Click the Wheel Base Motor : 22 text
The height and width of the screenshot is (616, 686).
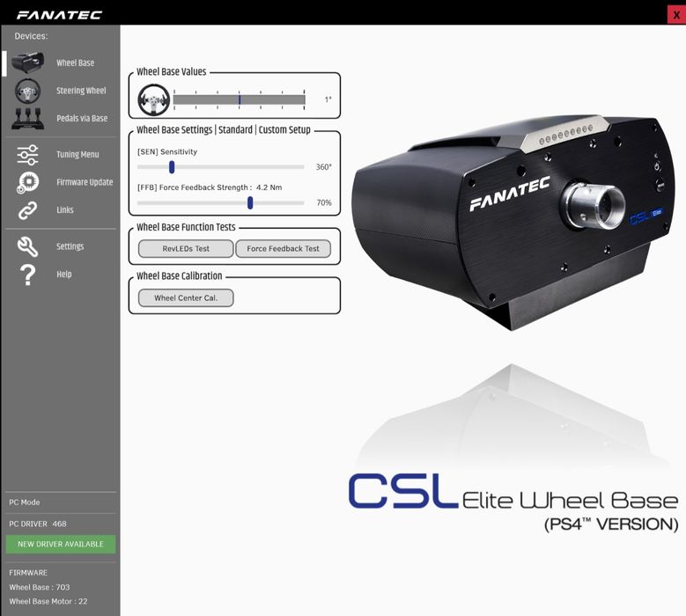tap(48, 602)
